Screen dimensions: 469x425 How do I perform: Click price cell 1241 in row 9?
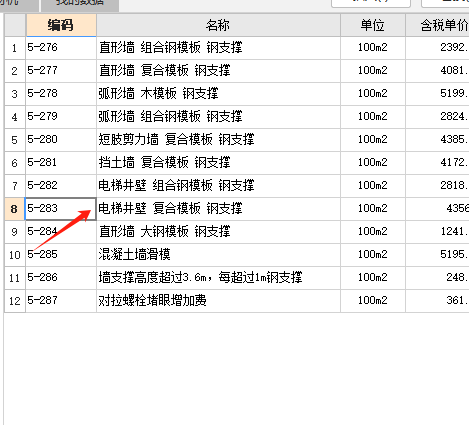click(437, 232)
